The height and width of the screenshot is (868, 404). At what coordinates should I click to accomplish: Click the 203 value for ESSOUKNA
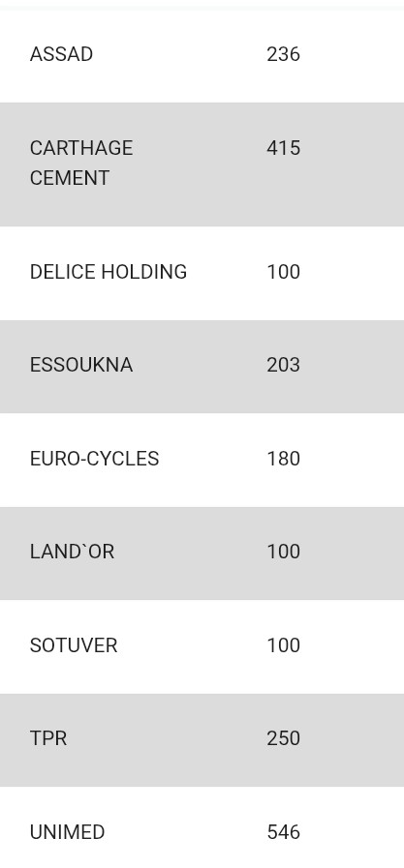click(283, 366)
